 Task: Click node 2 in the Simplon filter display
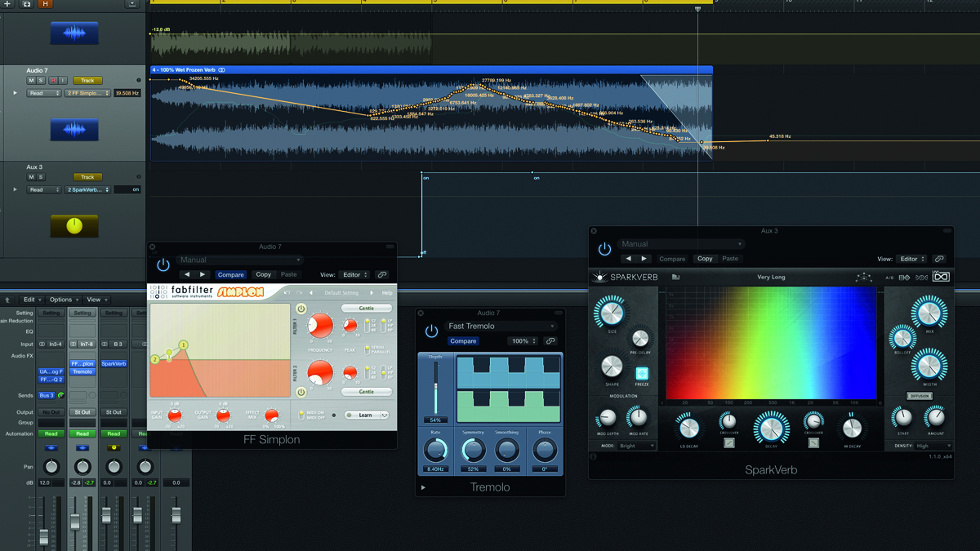click(x=155, y=359)
